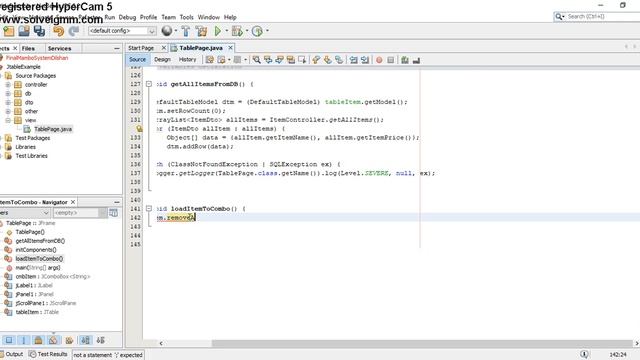The width and height of the screenshot is (640, 360).
Task: Toggle Show Fields in Navigator
Action: 24,340
